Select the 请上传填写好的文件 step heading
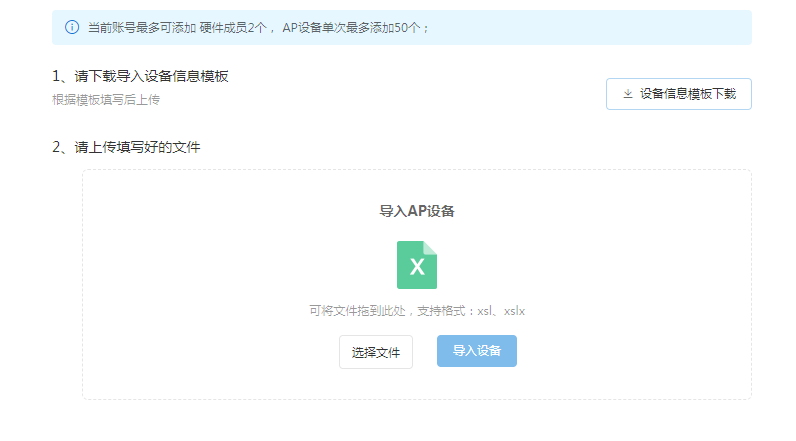The image size is (796, 441). point(126,147)
